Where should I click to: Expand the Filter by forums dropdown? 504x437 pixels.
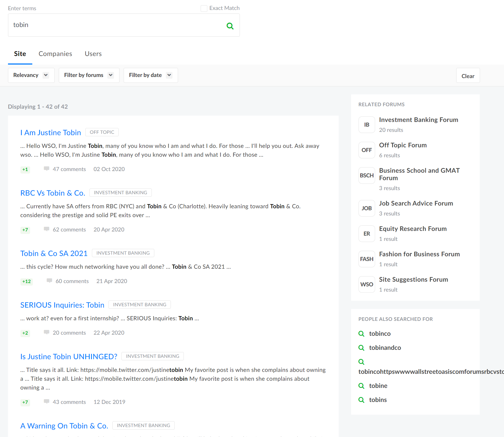click(89, 75)
